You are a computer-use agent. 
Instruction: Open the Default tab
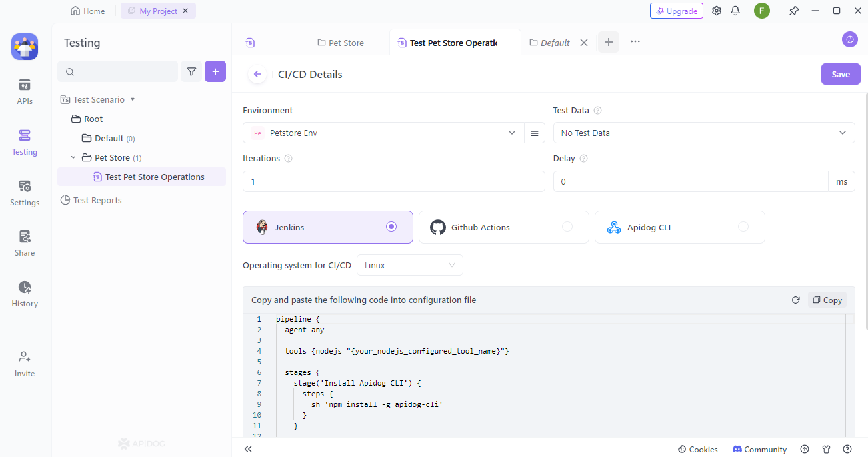(x=550, y=43)
